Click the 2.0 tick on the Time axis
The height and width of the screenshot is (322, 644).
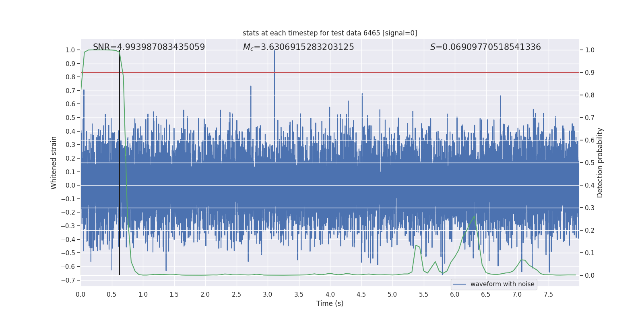coord(205,294)
